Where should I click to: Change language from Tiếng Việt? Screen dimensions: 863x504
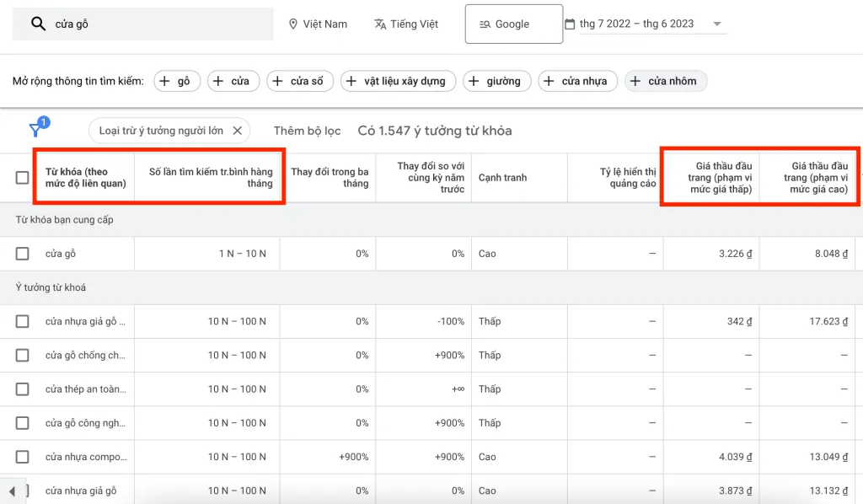pyautogui.click(x=406, y=24)
